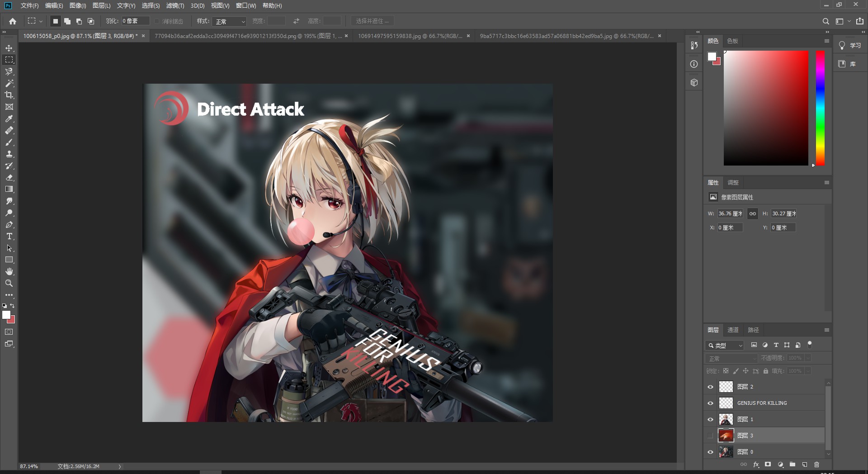868x474 pixels.
Task: Select the Zoom tool
Action: tap(9, 283)
